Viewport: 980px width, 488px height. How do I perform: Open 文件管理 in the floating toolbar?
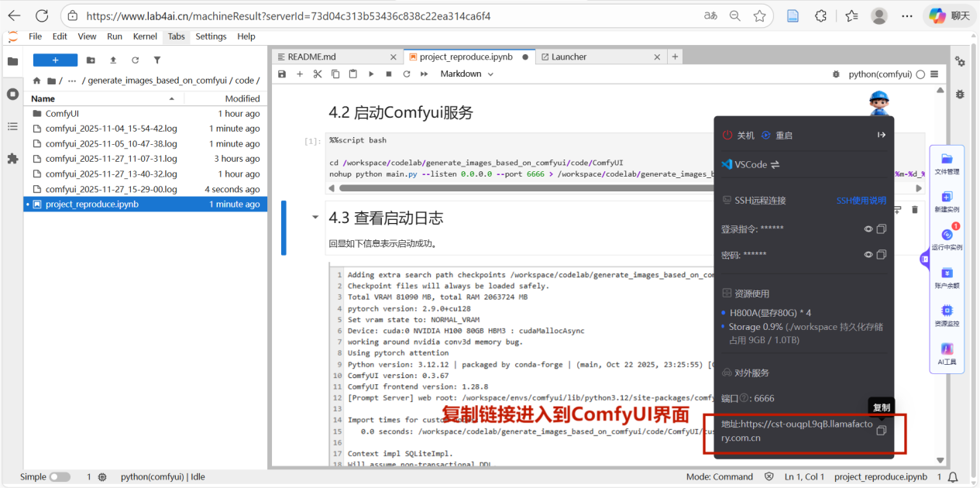947,164
